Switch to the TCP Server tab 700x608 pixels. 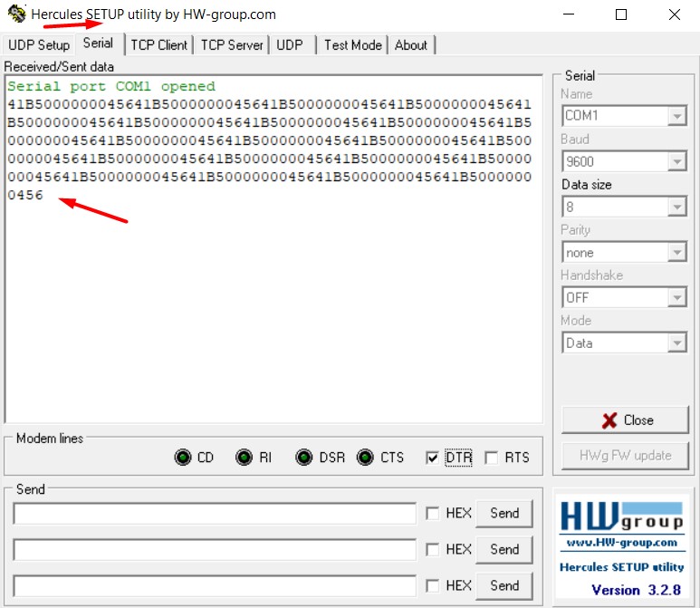(x=232, y=45)
